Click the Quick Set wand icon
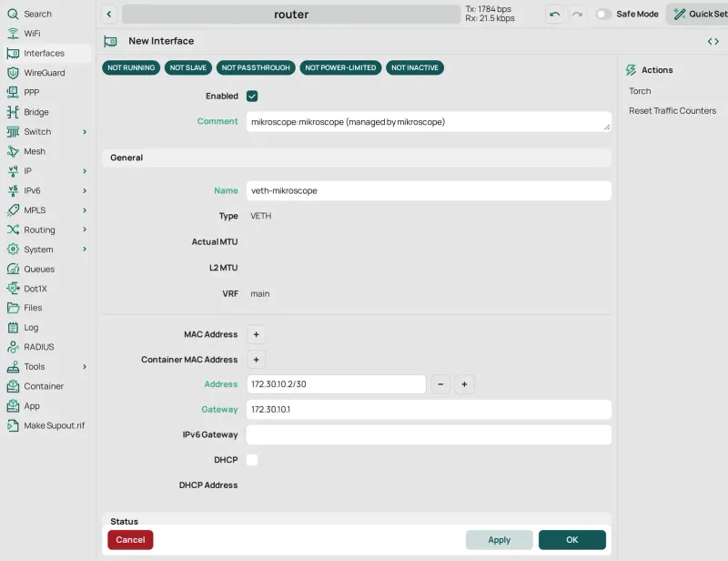 pos(679,14)
